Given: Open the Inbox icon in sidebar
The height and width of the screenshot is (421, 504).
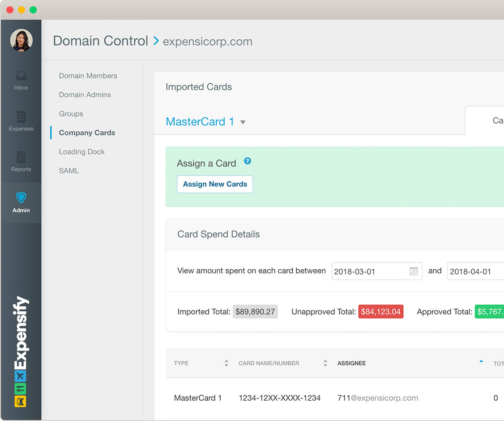Looking at the screenshot, I should pyautogui.click(x=21, y=75).
